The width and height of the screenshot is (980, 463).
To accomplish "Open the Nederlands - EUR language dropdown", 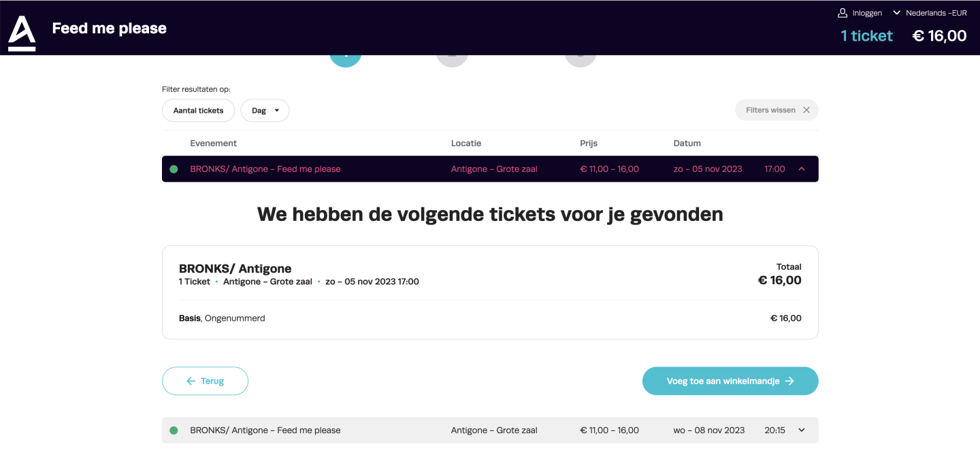I will [x=930, y=13].
